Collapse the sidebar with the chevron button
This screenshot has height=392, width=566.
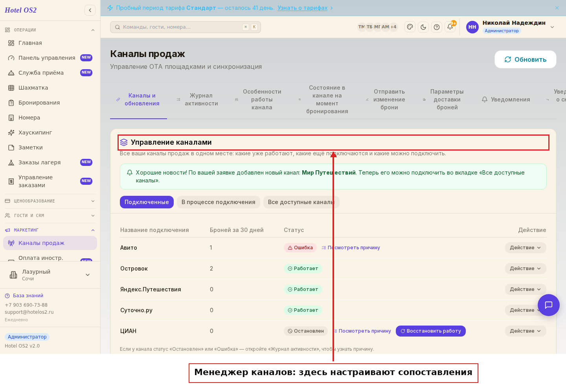[90, 10]
